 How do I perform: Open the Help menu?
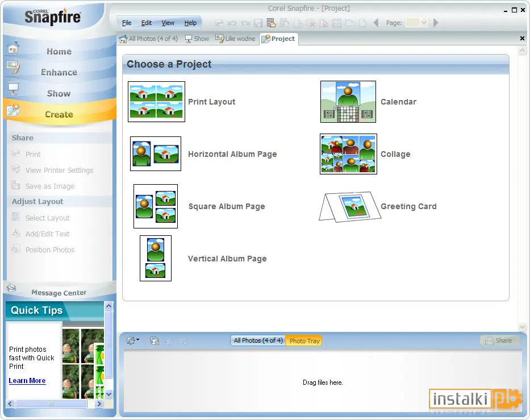pos(190,23)
